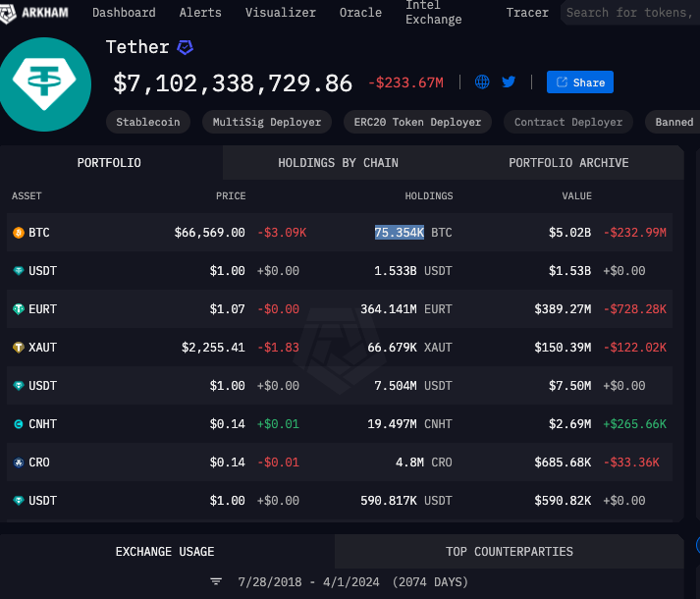Click the XAUT price $2,255.41
The height and width of the screenshot is (599, 700).
[x=213, y=348]
